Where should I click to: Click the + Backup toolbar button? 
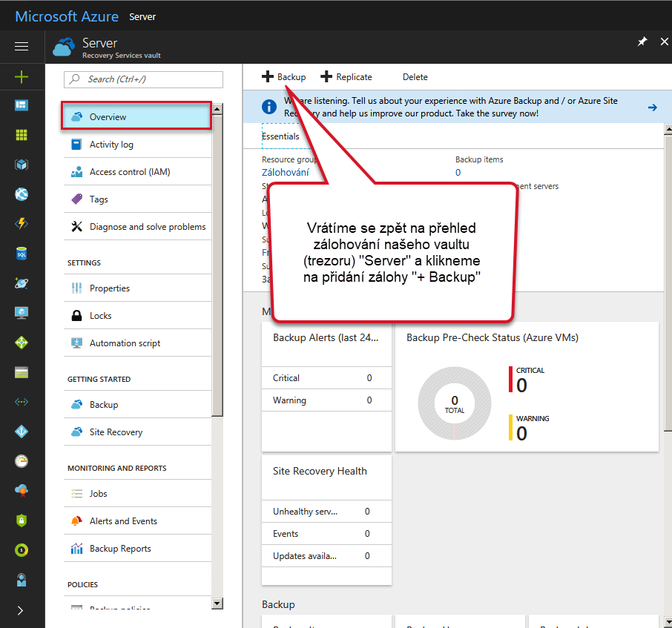point(284,77)
